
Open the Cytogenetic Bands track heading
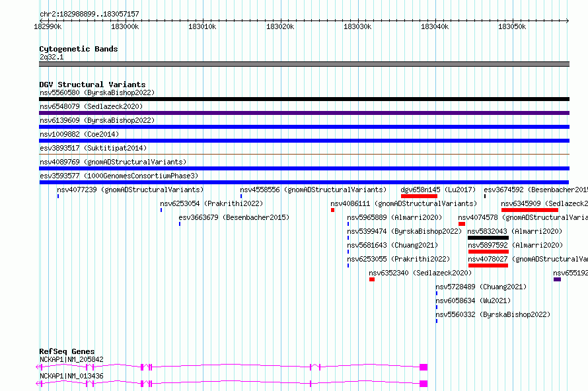tap(78, 49)
